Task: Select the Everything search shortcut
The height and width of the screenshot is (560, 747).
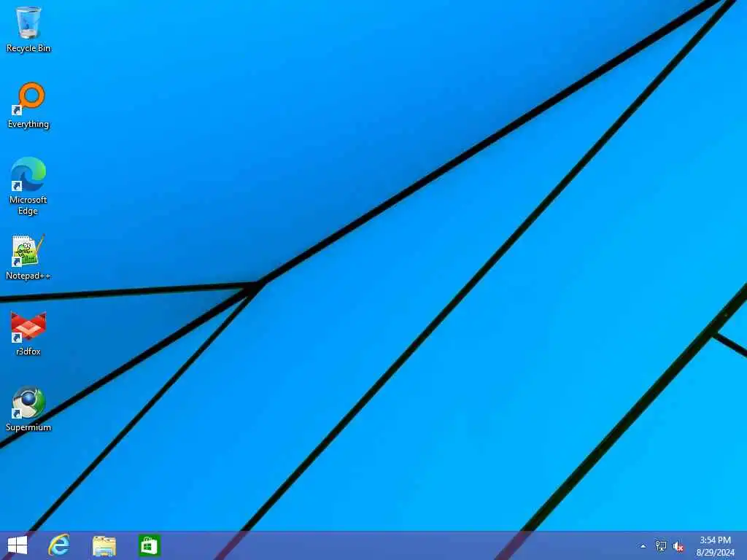Action: coord(28,106)
